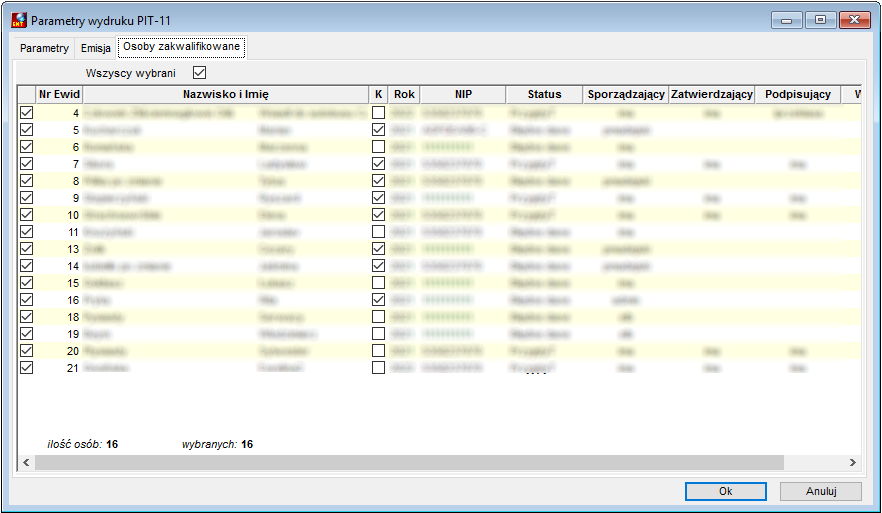Click the scrollbar left arrow
Viewport: 882px width, 513px height.
(26, 462)
